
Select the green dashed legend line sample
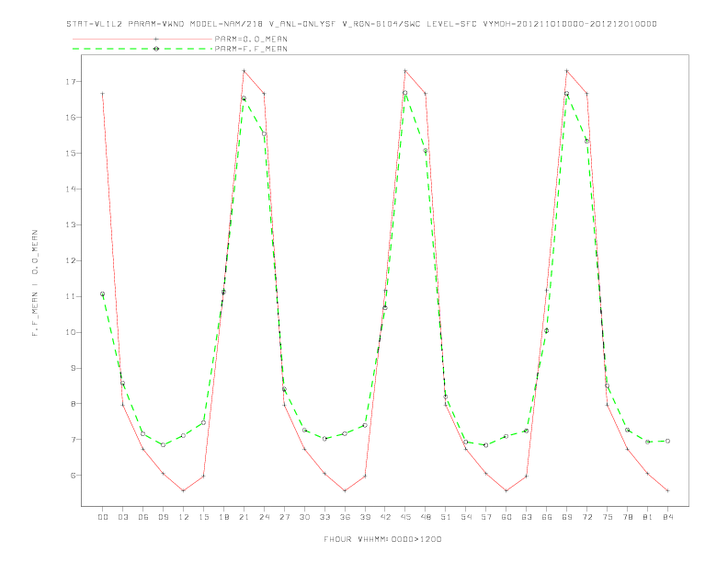[x=142, y=49]
